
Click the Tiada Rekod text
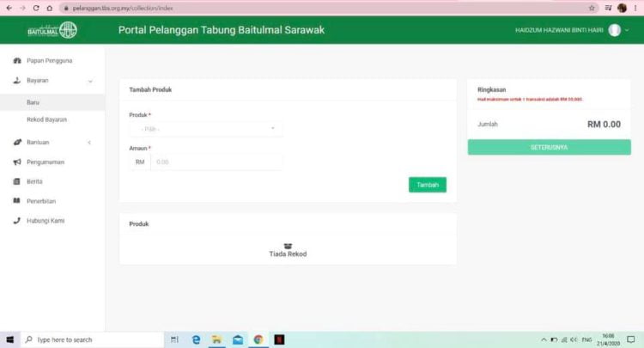point(288,254)
